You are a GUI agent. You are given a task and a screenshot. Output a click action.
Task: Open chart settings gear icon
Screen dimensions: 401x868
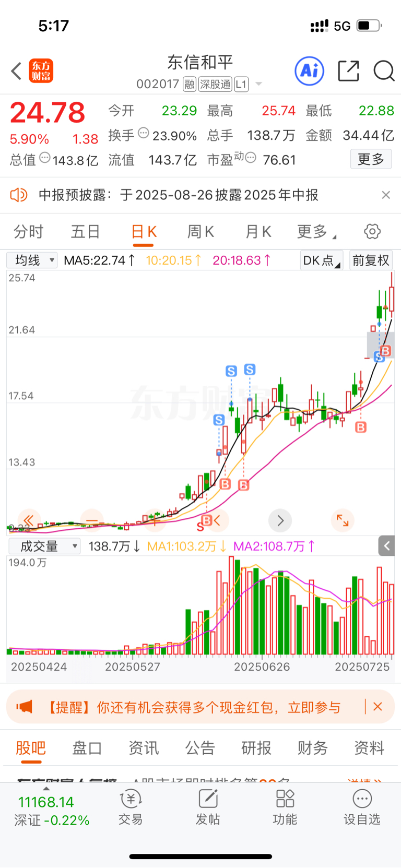pos(372,231)
